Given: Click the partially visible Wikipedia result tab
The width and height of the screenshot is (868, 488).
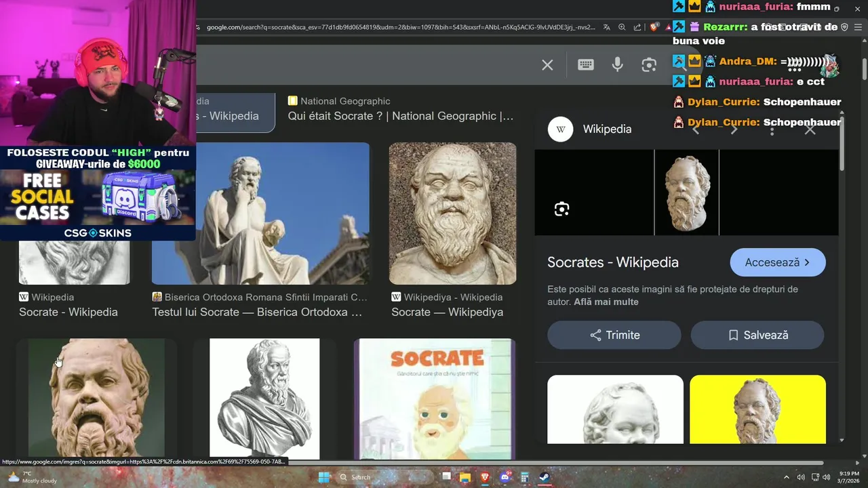Looking at the screenshot, I should 235,112.
